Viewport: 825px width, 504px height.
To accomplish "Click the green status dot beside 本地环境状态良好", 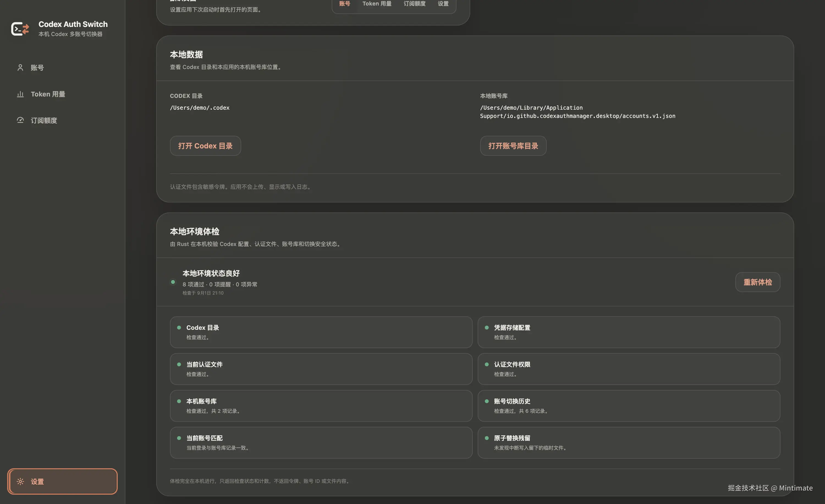I will pyautogui.click(x=173, y=282).
